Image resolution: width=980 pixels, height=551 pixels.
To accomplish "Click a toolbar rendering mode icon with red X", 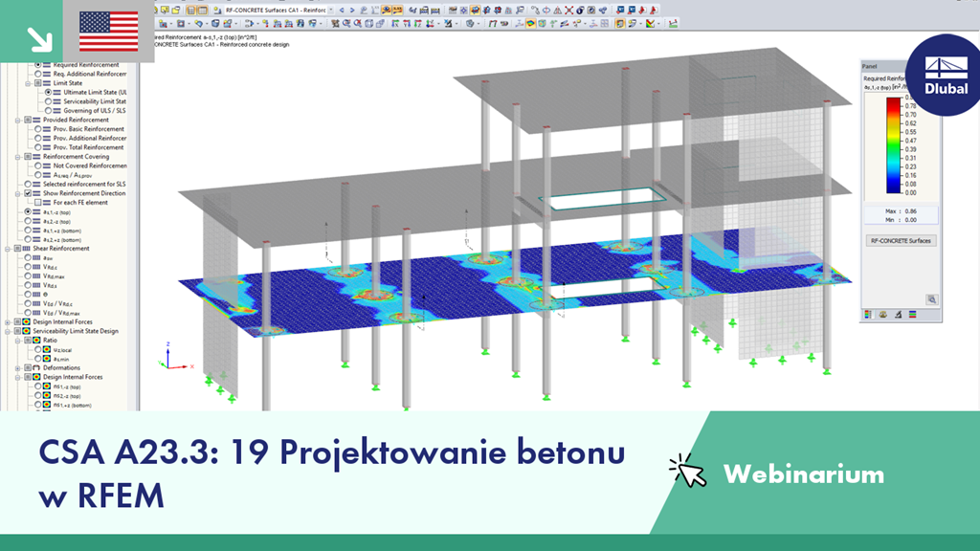I will (x=569, y=10).
